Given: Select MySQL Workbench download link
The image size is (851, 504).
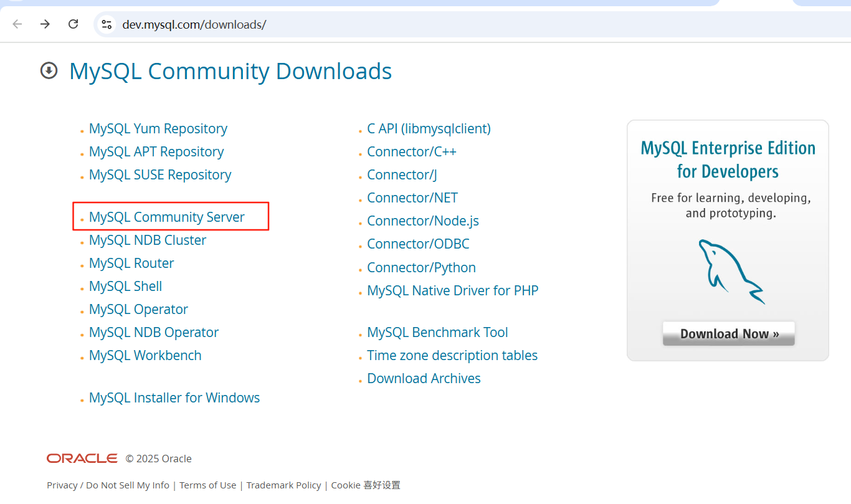Looking at the screenshot, I should (x=145, y=355).
